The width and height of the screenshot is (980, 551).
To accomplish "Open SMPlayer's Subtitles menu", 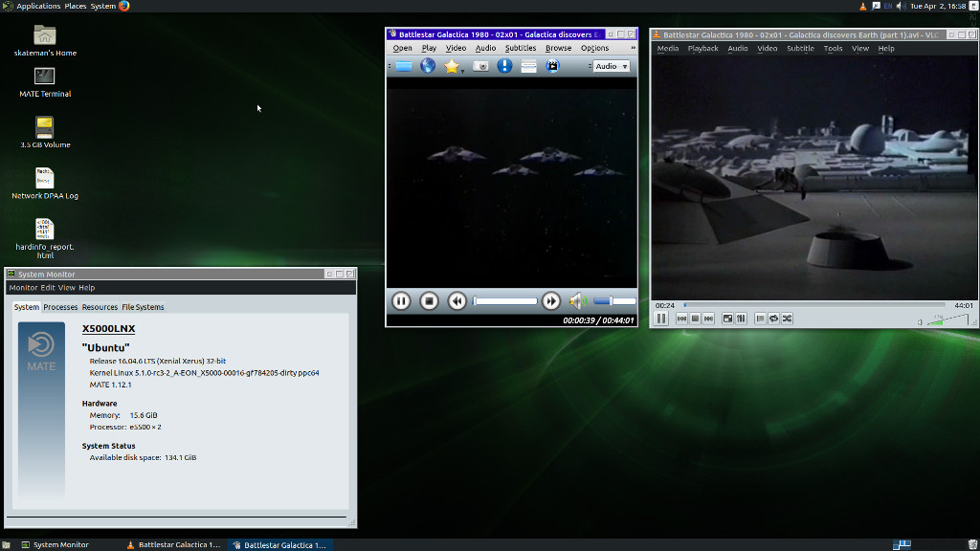I will (520, 48).
